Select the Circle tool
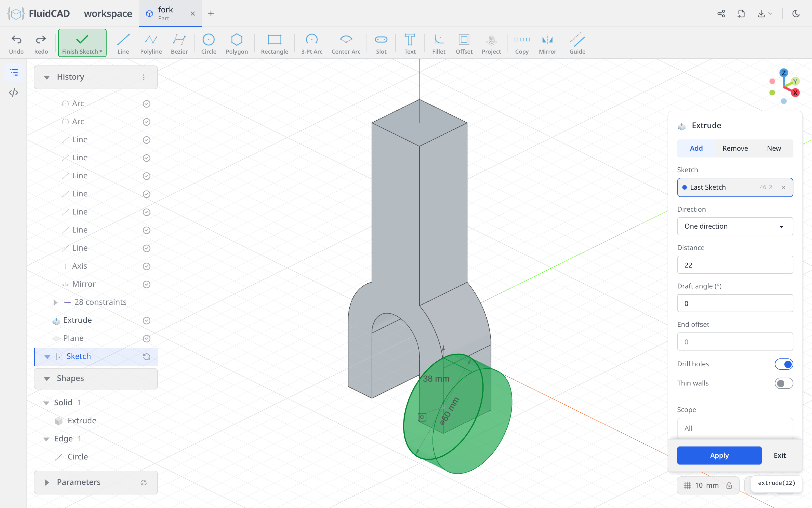 pyautogui.click(x=208, y=44)
